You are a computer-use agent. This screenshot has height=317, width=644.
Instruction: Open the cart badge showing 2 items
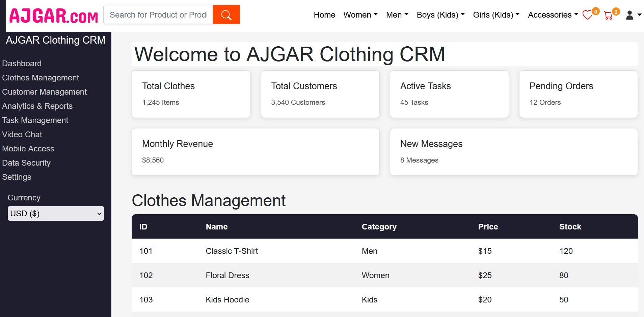[x=615, y=11]
